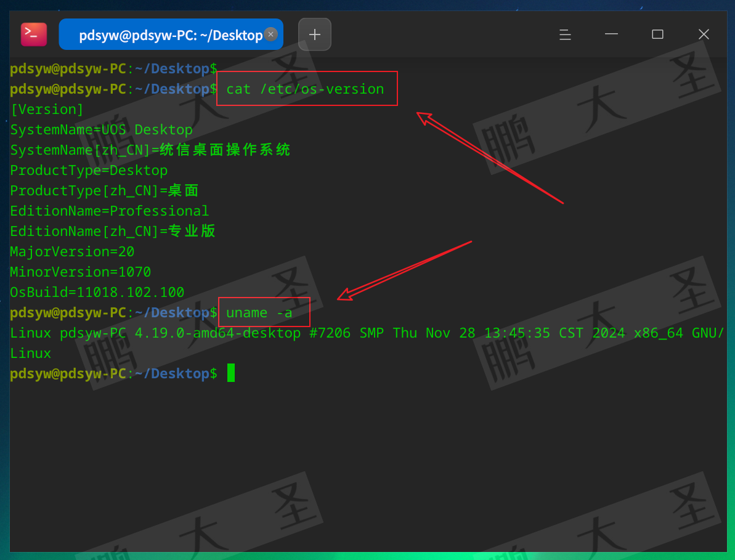The image size is (735, 560).
Task: Select the pdsyw@pdsyw-PC: ~/Desktop tab
Action: 171,34
